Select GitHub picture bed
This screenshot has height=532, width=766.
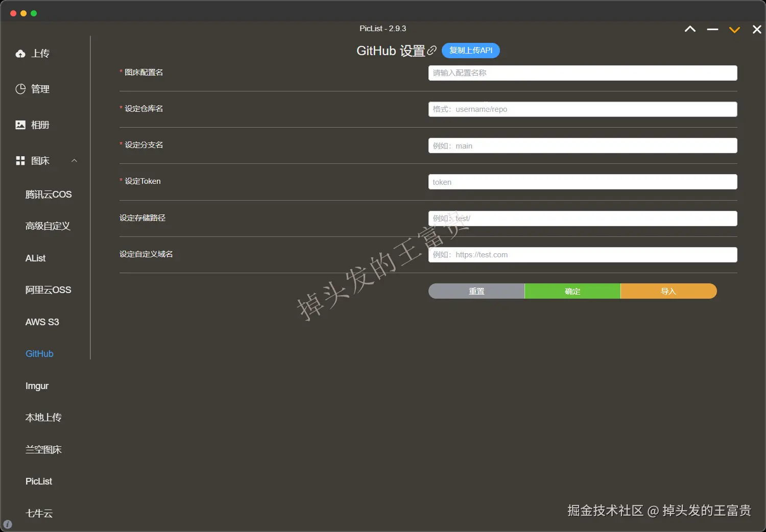39,354
